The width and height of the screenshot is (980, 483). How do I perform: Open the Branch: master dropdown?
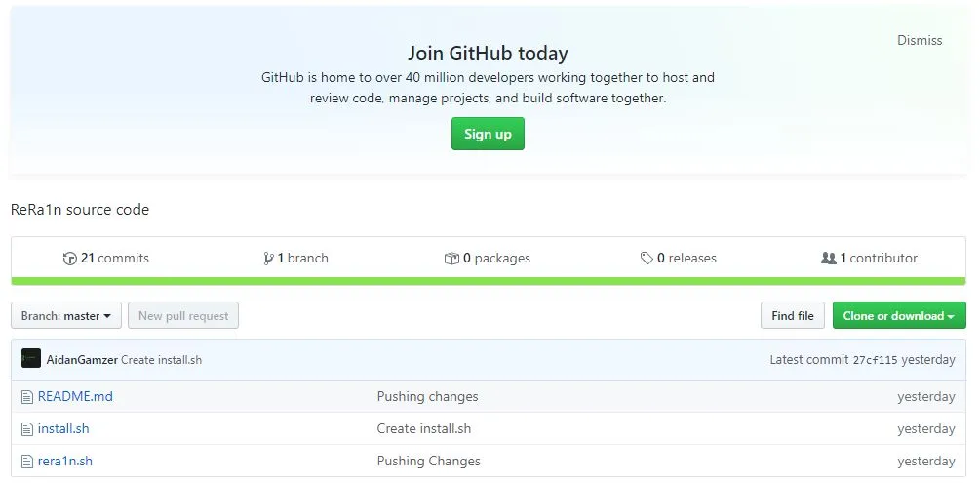(66, 316)
